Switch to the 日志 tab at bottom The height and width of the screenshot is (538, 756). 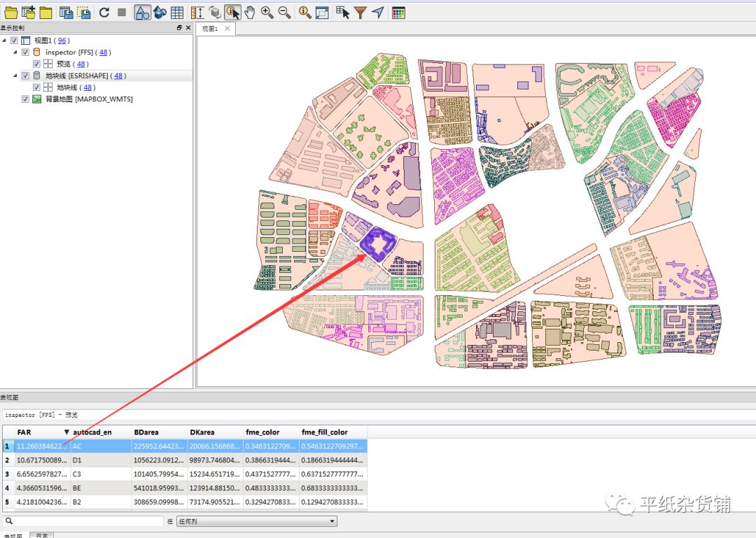(x=42, y=535)
